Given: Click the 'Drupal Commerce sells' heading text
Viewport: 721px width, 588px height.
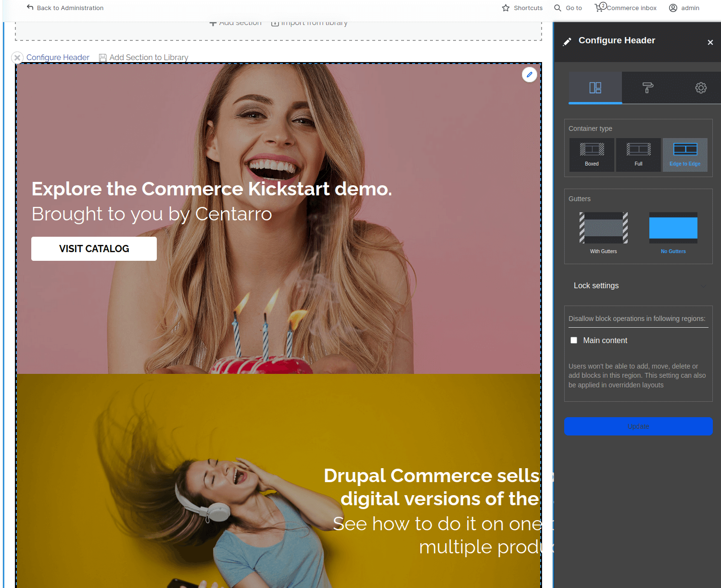Looking at the screenshot, I should [x=431, y=475].
